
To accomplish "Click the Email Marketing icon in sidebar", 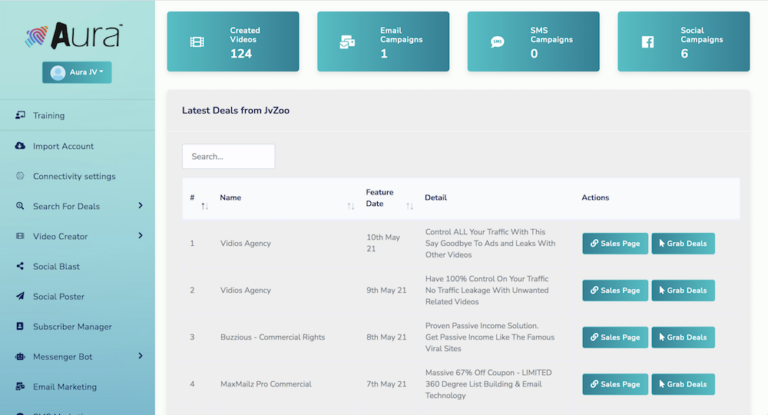I will pyautogui.click(x=20, y=386).
